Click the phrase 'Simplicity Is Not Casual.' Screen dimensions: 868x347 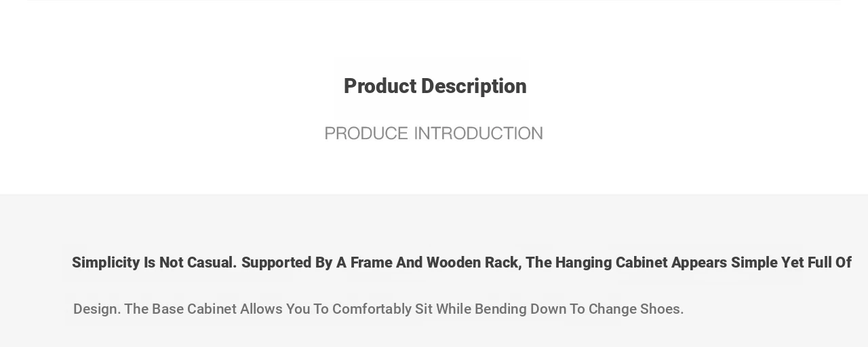[x=155, y=263]
